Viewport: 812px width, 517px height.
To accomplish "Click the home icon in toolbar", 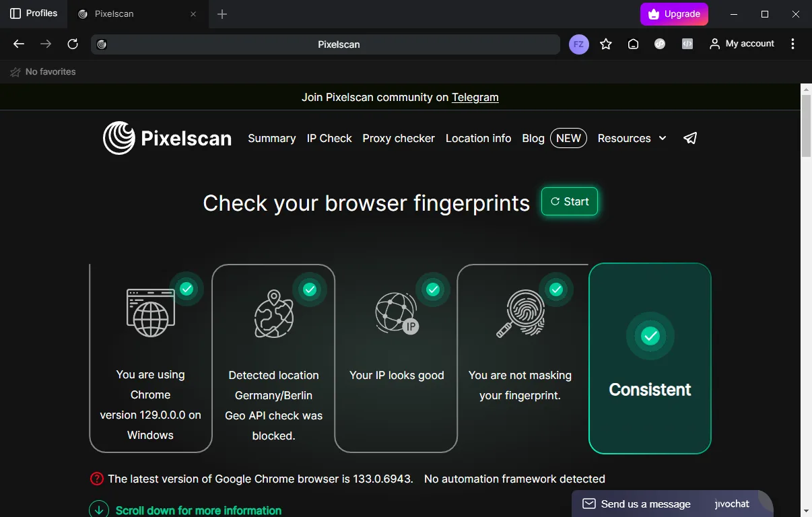I will click(633, 44).
